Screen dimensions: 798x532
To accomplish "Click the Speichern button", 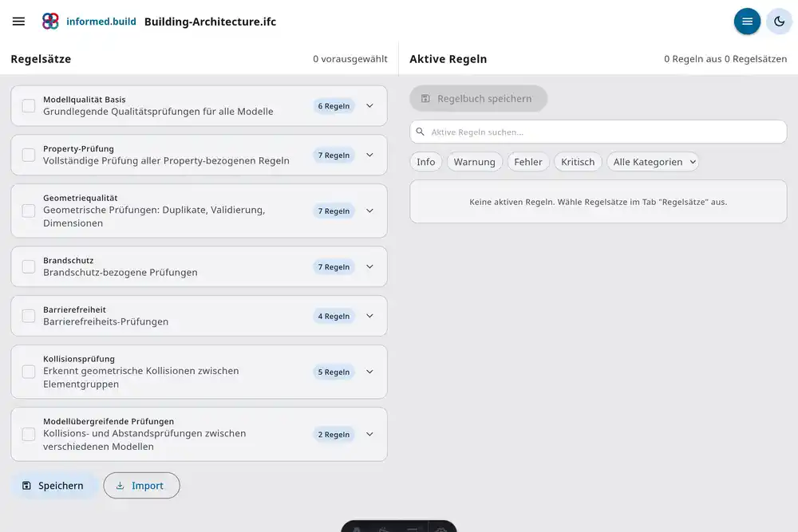I will click(x=53, y=486).
